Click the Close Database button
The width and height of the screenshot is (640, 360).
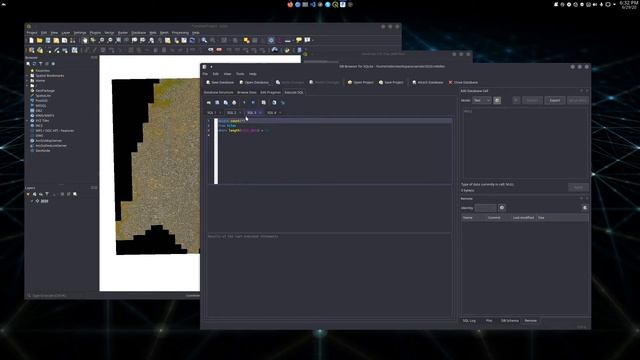463,82
